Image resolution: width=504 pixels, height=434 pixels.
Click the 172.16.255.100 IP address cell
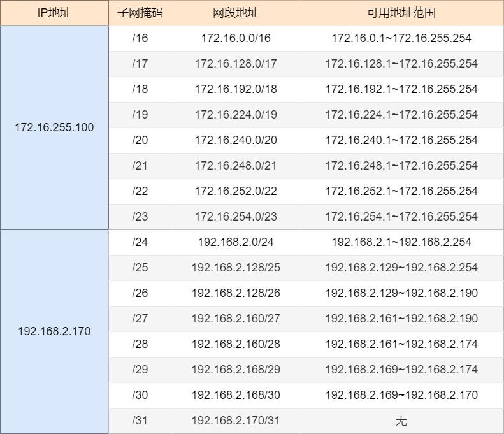click(54, 127)
